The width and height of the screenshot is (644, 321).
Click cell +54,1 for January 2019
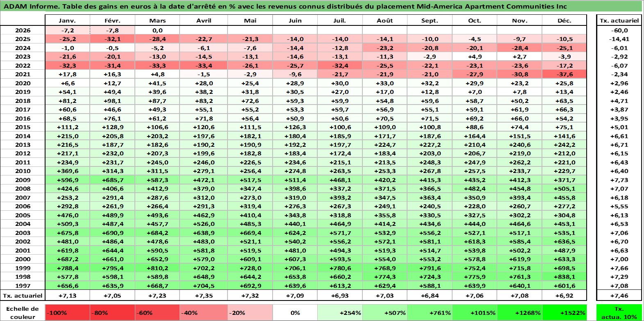pos(68,92)
